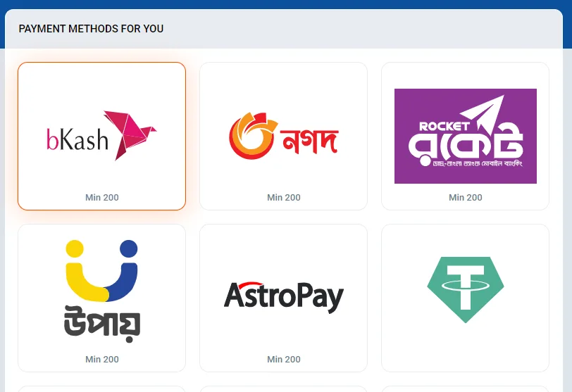The image size is (572, 392).
Task: Open the partially visible card below AstroPay
Action: [x=283, y=388]
